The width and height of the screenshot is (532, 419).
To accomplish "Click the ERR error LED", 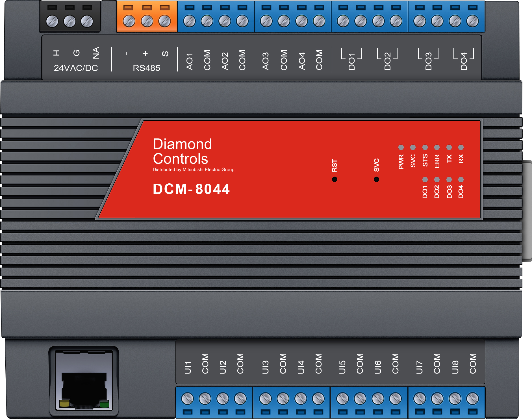I will pos(437,147).
